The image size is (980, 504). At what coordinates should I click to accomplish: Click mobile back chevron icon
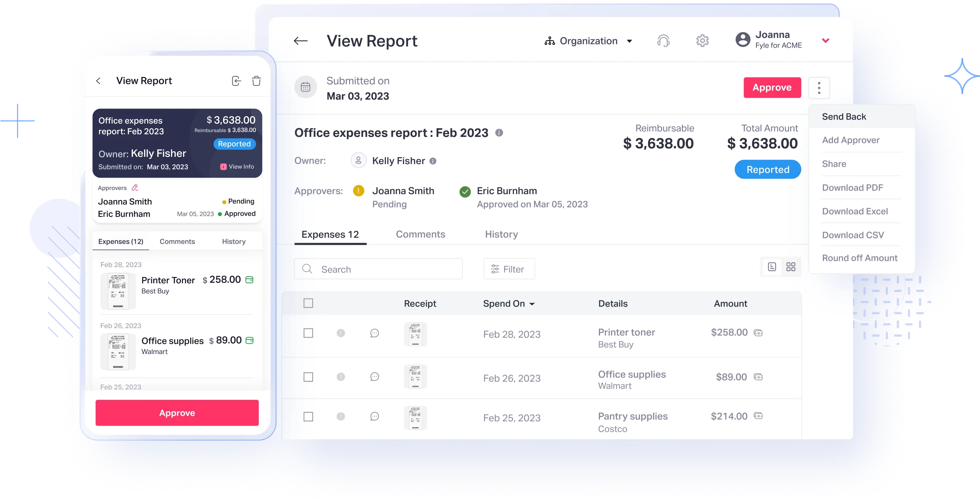click(98, 81)
